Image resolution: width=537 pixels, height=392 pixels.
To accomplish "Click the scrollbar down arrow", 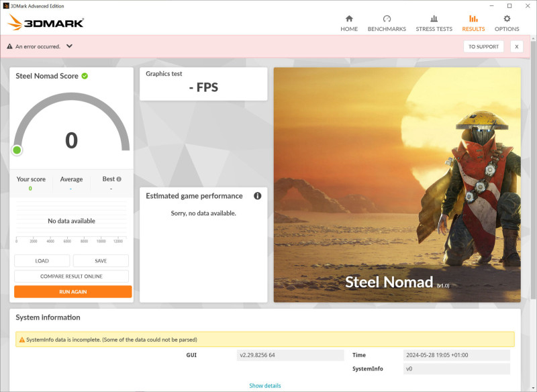I will 533,388.
